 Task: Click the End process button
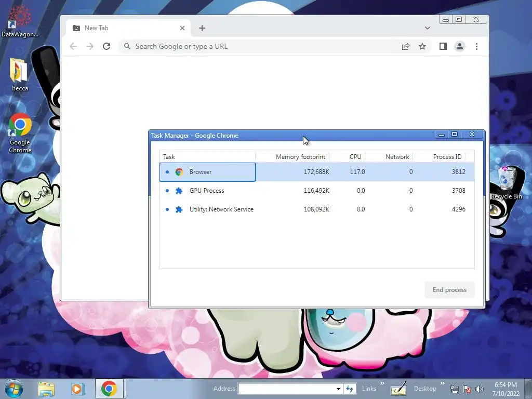pyautogui.click(x=449, y=290)
